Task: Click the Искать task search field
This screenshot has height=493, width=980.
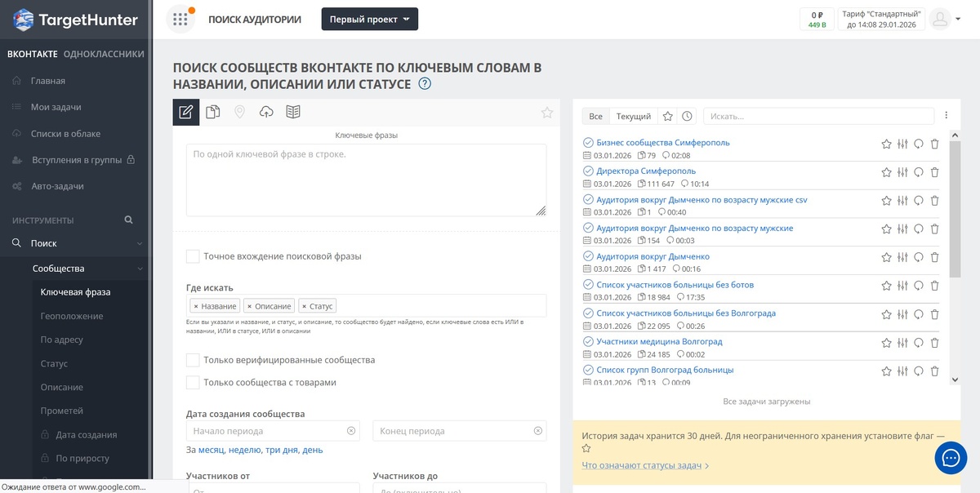Action: pyautogui.click(x=817, y=116)
